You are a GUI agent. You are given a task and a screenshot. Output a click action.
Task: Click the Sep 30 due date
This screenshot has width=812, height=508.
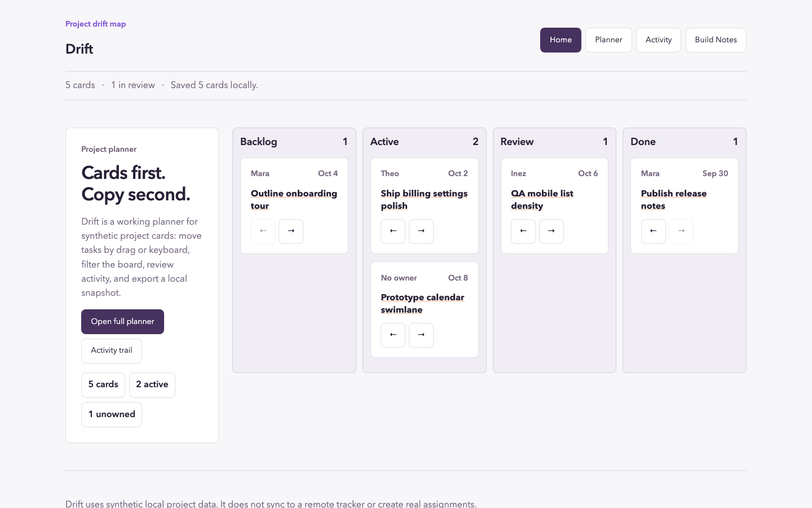[715, 174]
